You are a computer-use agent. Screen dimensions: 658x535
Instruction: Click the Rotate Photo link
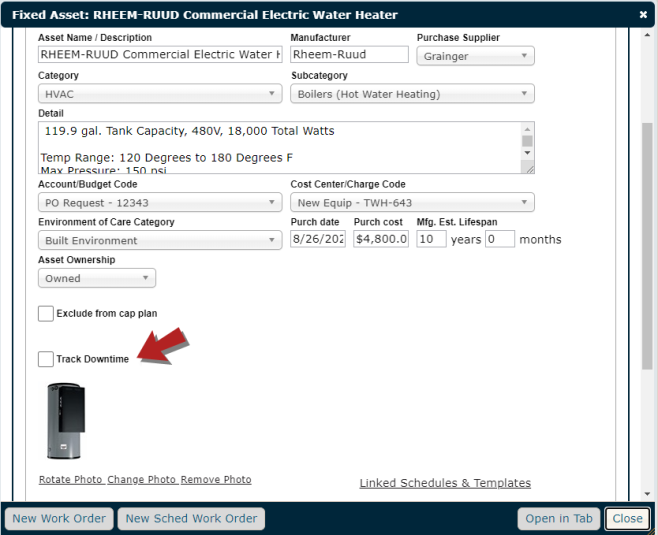pos(70,480)
